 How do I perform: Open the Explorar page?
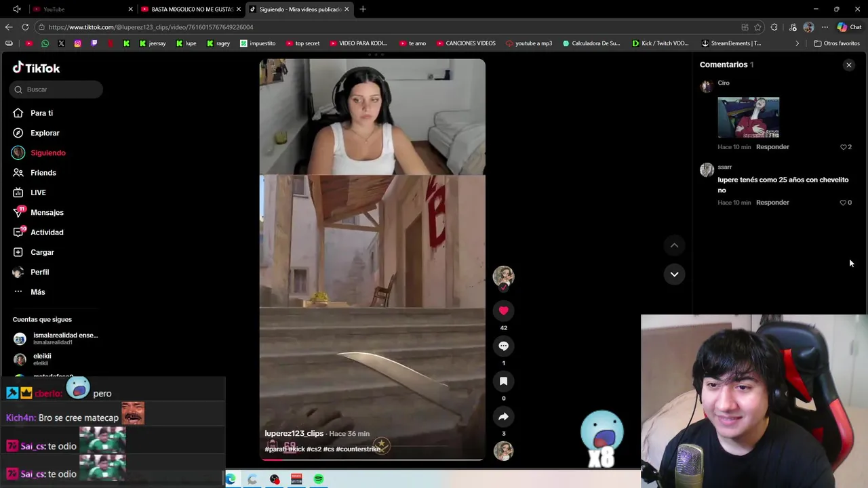(45, 133)
